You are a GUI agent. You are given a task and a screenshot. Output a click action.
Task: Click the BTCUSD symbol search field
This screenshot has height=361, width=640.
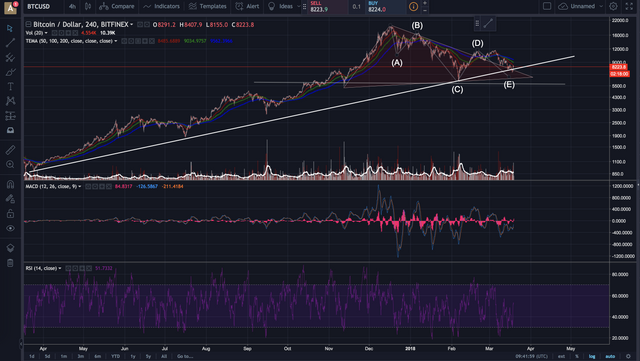43,6
